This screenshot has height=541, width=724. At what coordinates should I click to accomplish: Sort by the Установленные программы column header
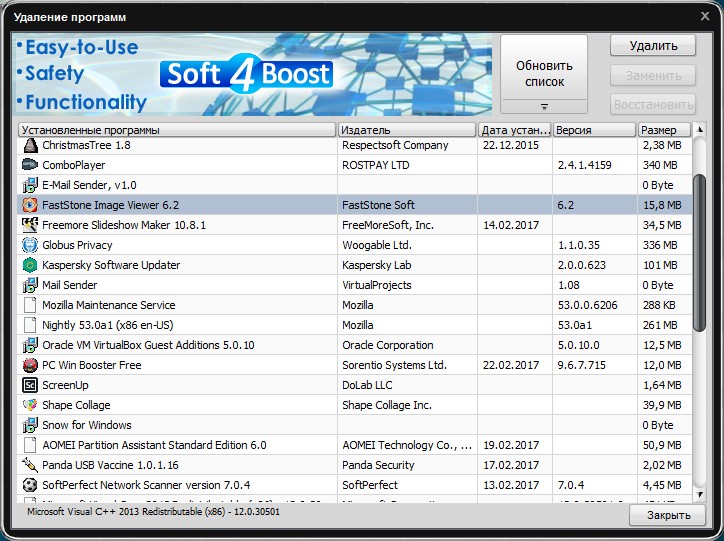tap(177, 130)
